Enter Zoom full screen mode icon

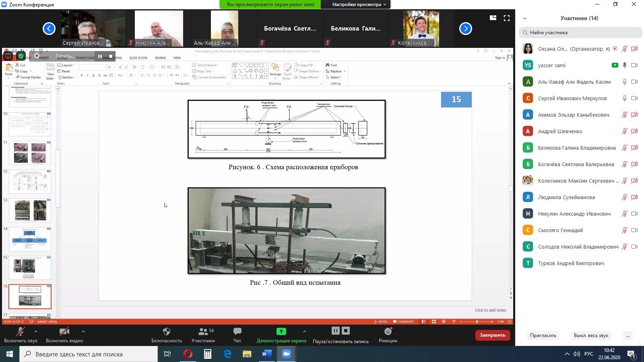(x=507, y=18)
